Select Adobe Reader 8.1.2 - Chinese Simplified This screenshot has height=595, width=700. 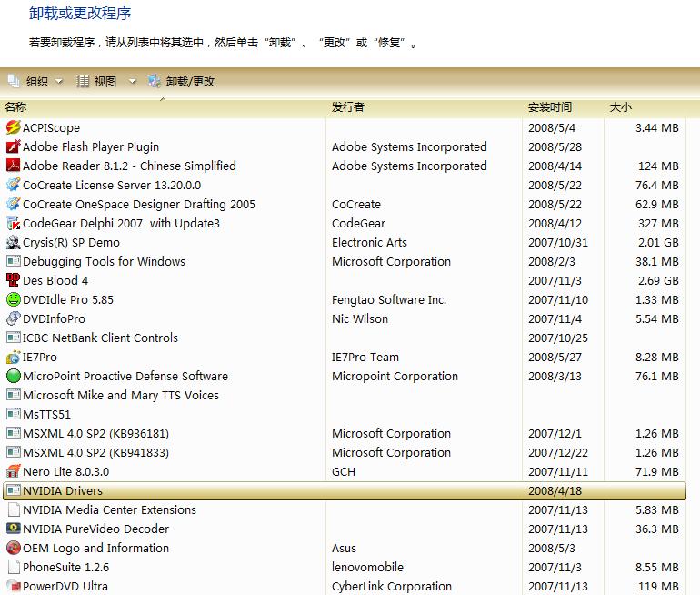pos(129,166)
